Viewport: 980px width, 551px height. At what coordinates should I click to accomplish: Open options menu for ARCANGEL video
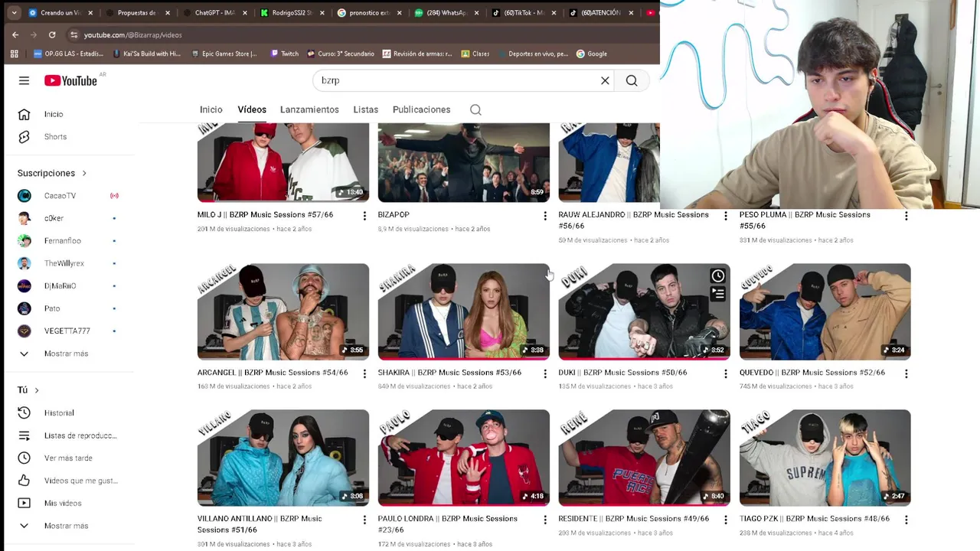[x=364, y=373]
